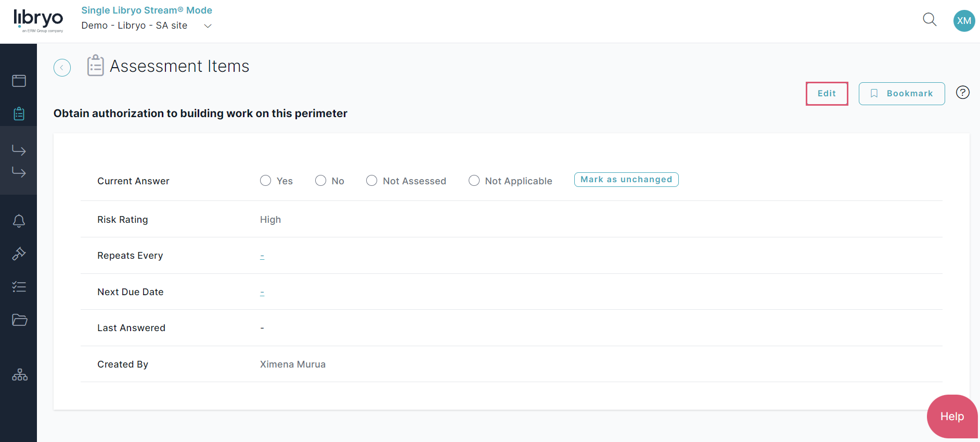The image size is (980, 442).
Task: Click the Edit button
Action: click(827, 94)
